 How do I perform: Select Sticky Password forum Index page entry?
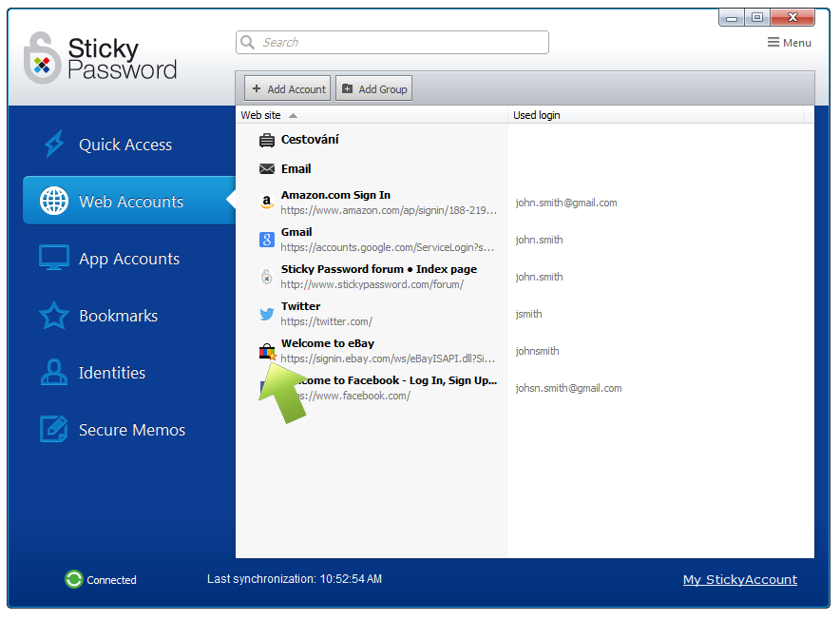[x=379, y=269]
